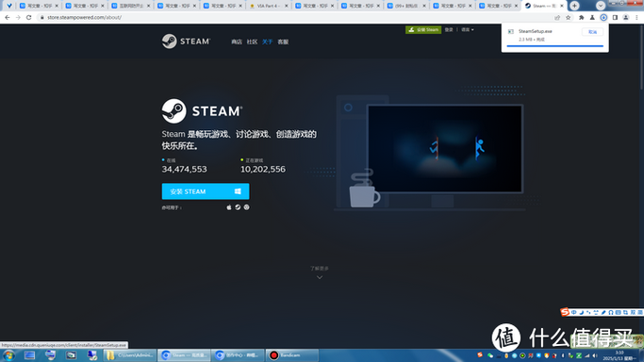This screenshot has width=644, height=362.
Task: Click the 取消 button in the download popup
Action: click(592, 32)
